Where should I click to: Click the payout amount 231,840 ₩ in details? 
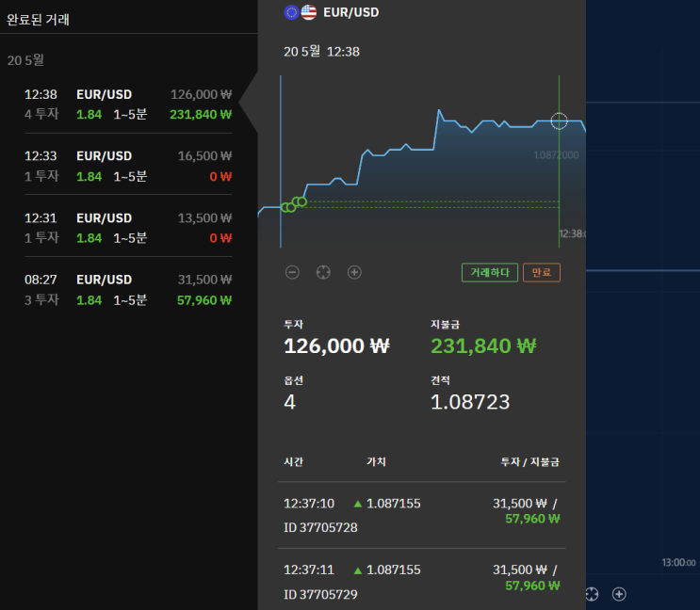pyautogui.click(x=483, y=346)
